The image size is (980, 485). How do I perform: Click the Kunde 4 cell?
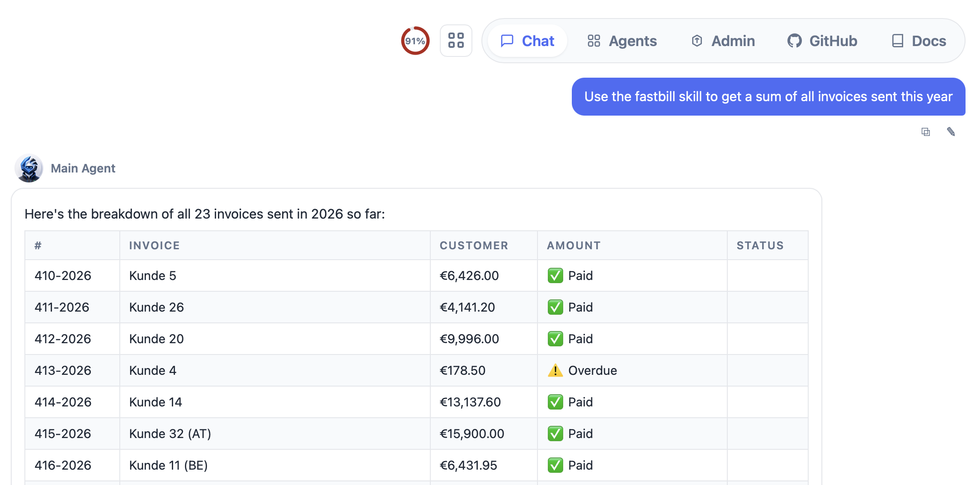275,370
